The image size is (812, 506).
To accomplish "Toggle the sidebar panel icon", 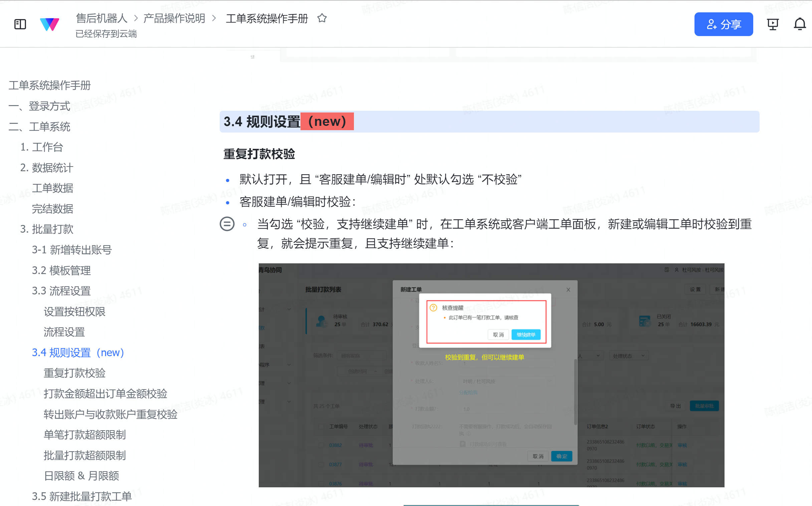I will pos(20,24).
